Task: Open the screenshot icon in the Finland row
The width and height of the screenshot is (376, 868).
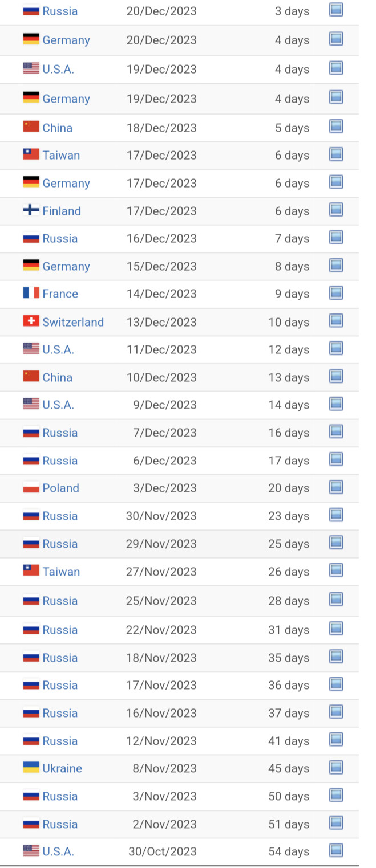Action: (x=336, y=210)
